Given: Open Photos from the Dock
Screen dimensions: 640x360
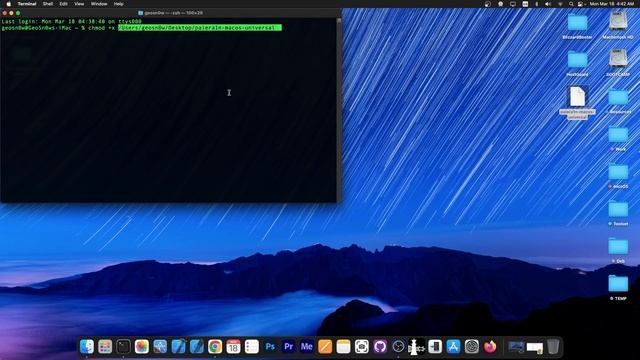Looking at the screenshot, I should point(142,347).
